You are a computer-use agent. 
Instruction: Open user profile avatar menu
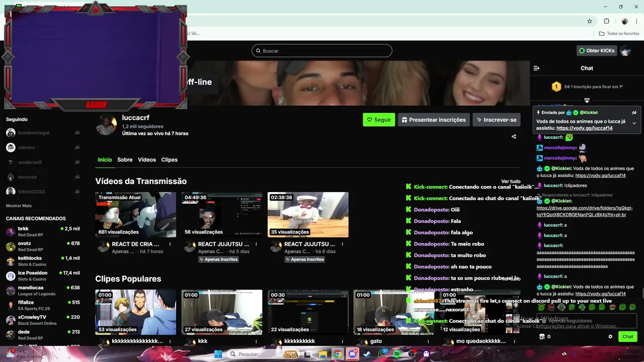coord(625,51)
